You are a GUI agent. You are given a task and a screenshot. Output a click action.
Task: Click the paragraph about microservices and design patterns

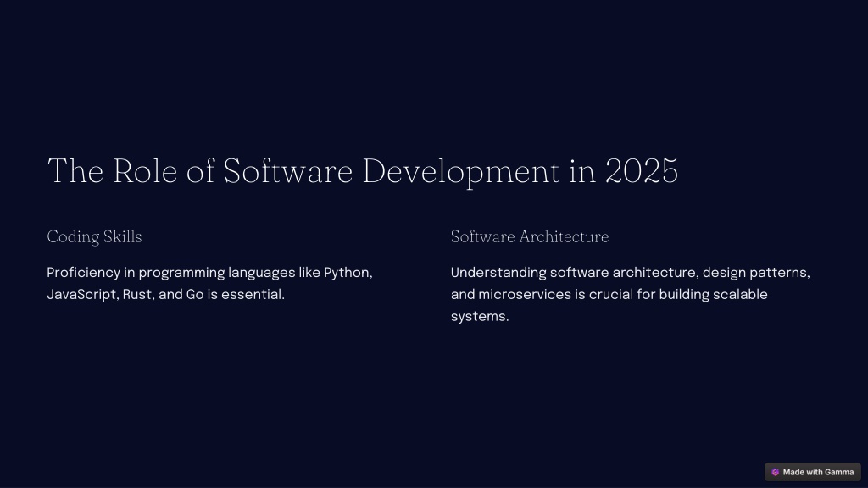(631, 294)
